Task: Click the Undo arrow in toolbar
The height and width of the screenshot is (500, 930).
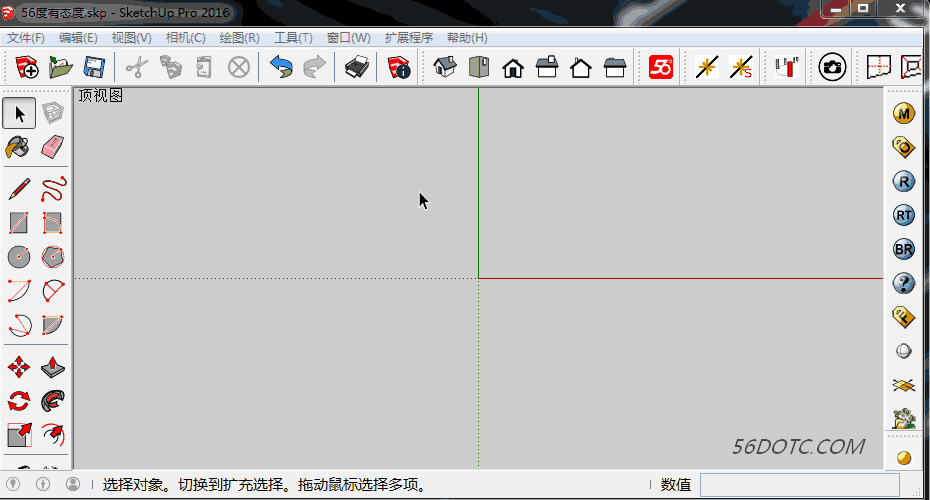Action: [281, 67]
